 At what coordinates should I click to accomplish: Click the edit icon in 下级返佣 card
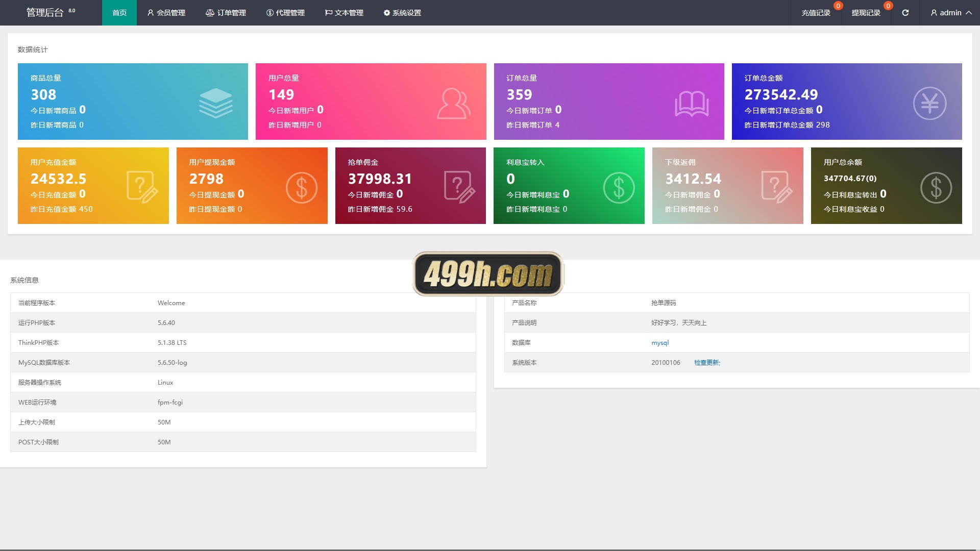pyautogui.click(x=777, y=187)
